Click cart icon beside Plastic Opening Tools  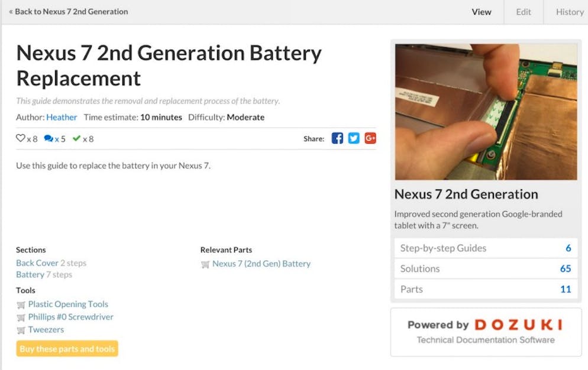[21, 305]
